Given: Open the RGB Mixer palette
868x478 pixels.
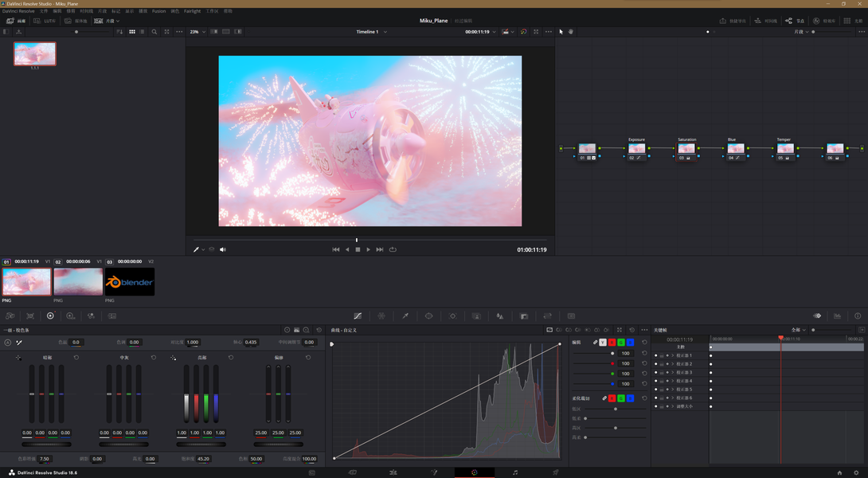Looking at the screenshot, I should click(x=91, y=315).
